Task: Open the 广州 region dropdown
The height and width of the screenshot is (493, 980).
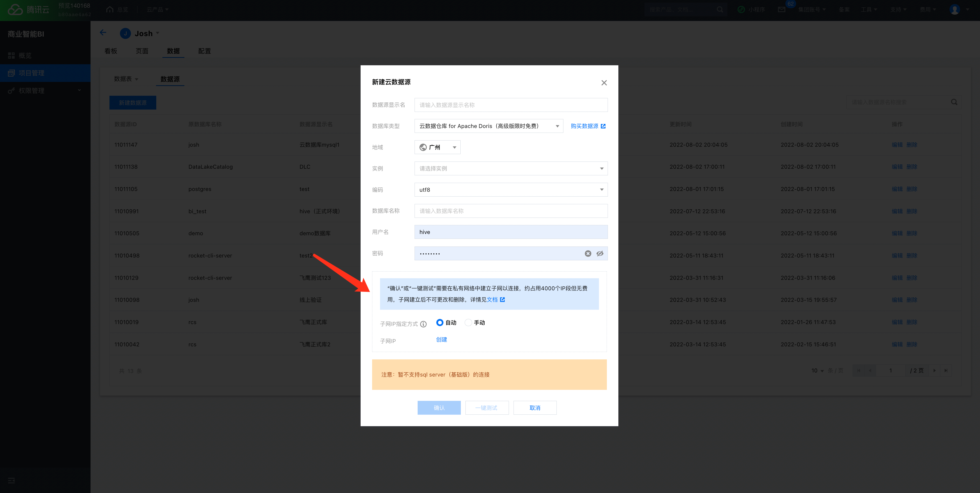Action: 437,147
